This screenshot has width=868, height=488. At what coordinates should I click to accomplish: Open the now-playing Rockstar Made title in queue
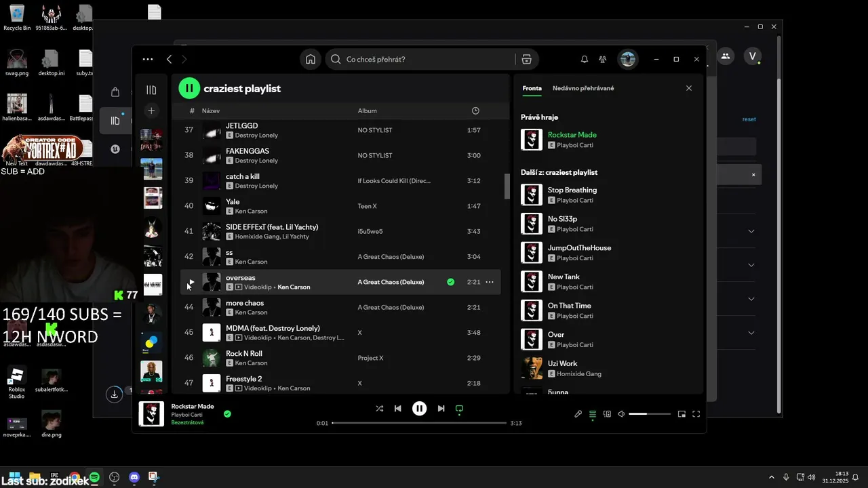click(572, 135)
